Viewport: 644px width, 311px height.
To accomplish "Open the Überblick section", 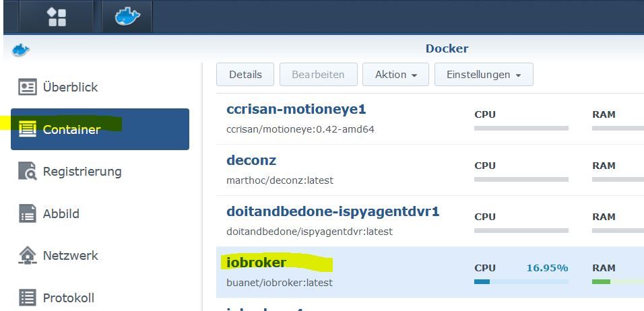I will (x=100, y=88).
